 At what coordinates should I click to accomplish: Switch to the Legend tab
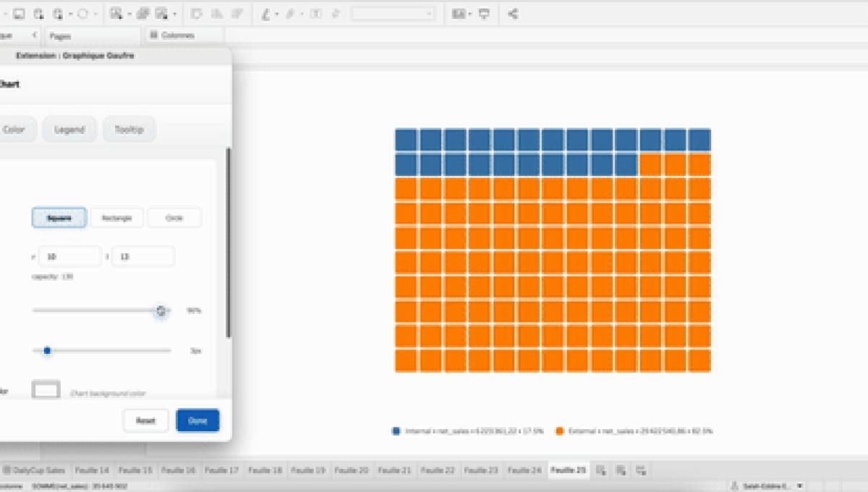point(69,130)
